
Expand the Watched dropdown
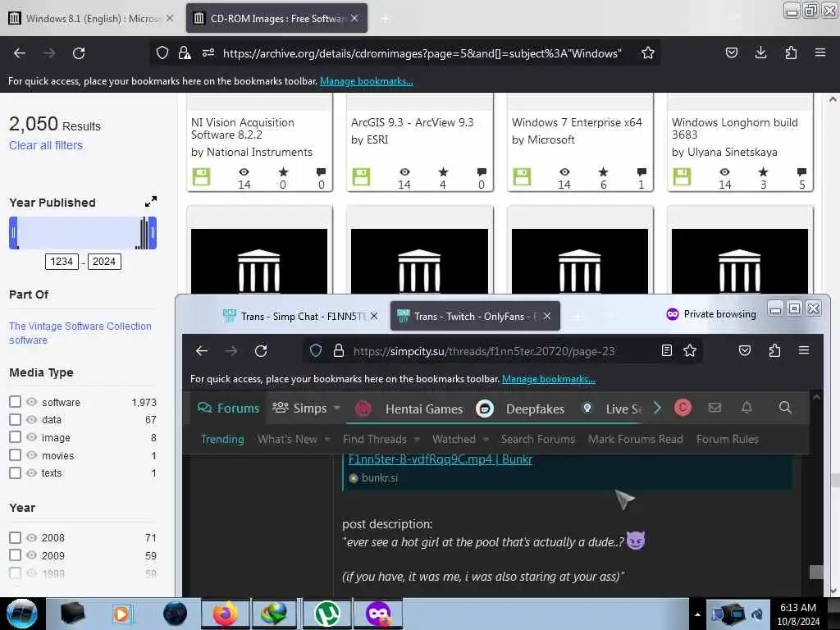coord(486,440)
